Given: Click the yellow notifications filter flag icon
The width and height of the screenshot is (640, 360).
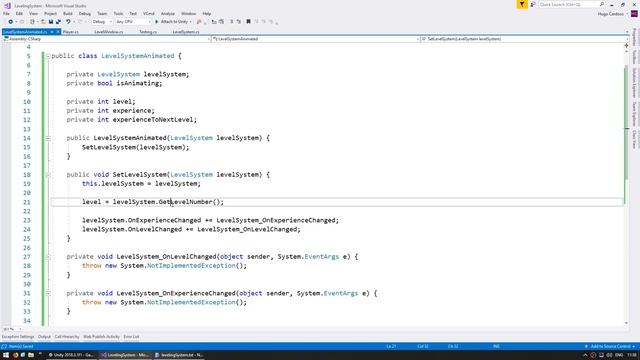Looking at the screenshot, I should coord(522,4).
